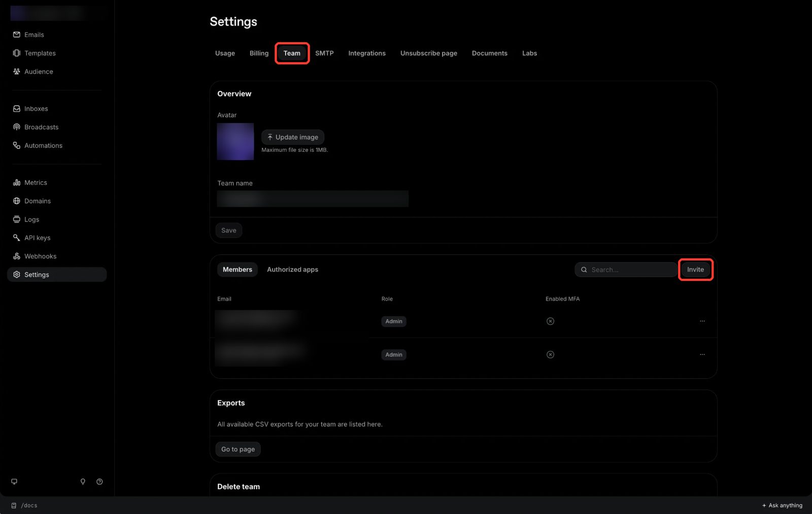812x514 pixels.
Task: Open Unsubscribe page tab
Action: pos(429,53)
